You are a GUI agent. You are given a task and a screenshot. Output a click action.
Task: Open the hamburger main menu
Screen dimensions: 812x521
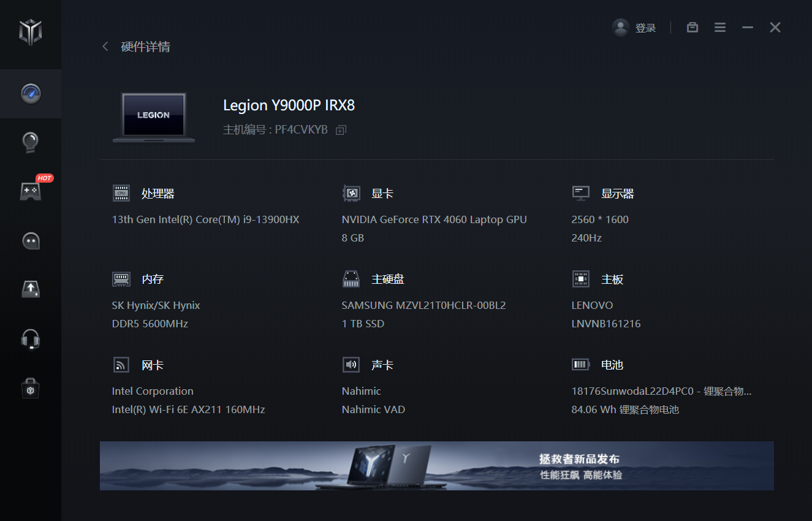(x=720, y=28)
